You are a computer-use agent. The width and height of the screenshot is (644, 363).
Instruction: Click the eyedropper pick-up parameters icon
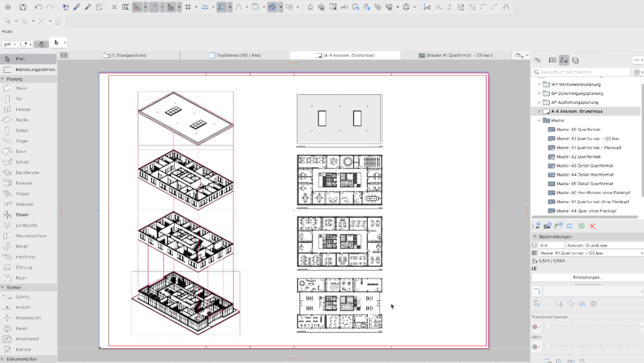pos(76,7)
